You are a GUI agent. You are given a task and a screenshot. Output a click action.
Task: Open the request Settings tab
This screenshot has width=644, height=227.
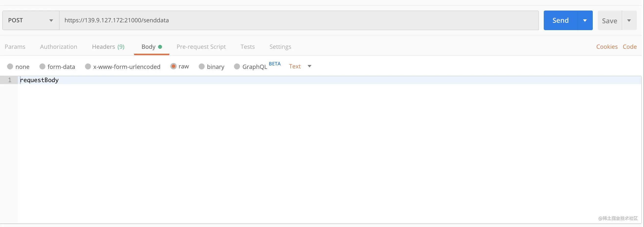click(280, 47)
